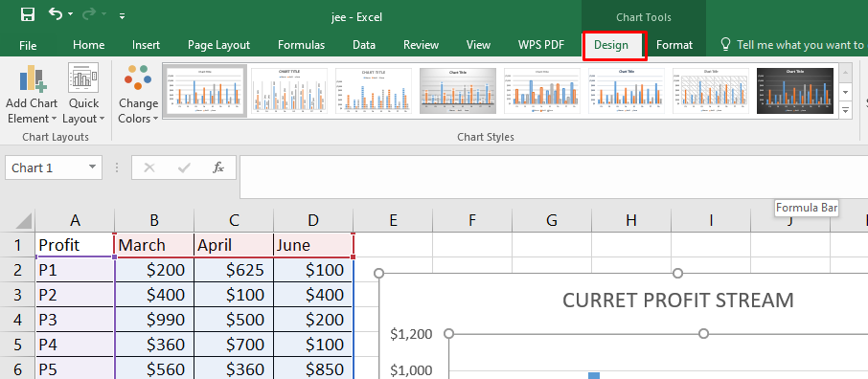
Task: Click the $1,200 axis label on chart
Action: (411, 334)
